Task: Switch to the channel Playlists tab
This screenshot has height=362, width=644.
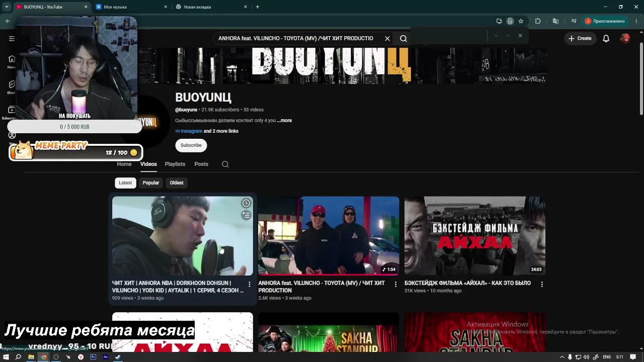Action: point(175,164)
